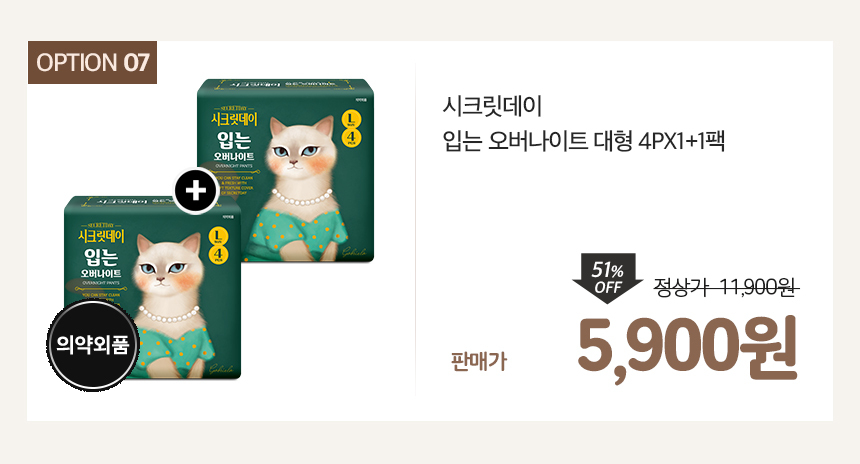This screenshot has height=464, width=860.
Task: Click the yellow L size badge on lower pack
Action: coord(218,236)
